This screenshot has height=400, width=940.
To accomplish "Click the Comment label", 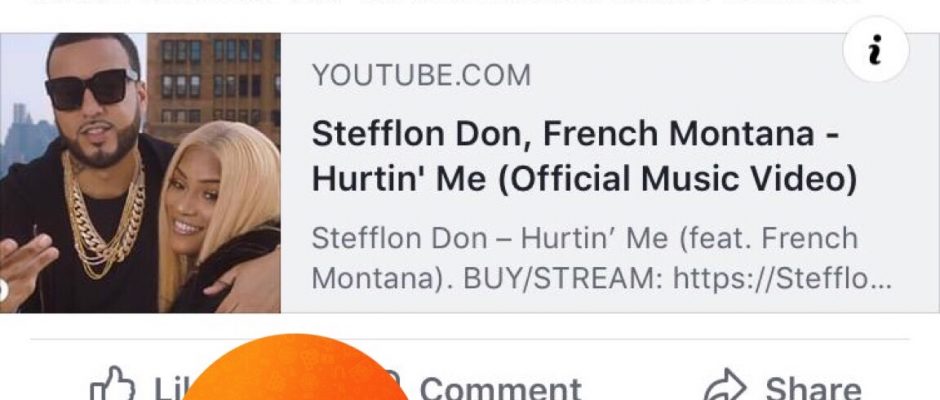I will [x=500, y=388].
